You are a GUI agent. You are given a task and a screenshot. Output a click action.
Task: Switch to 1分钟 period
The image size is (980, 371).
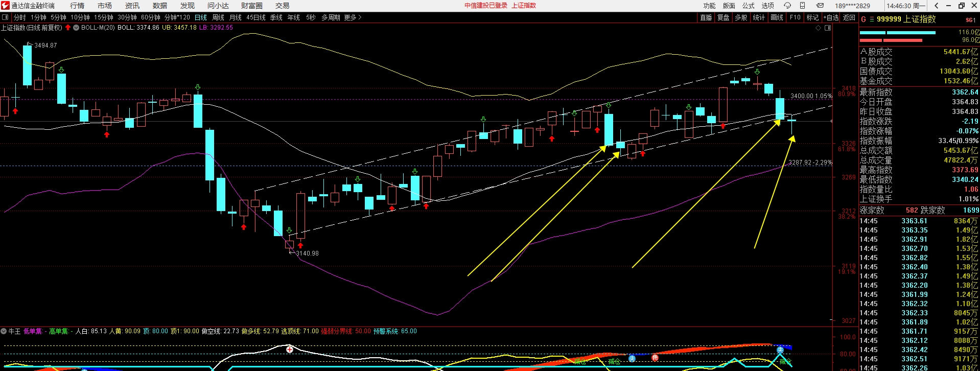tap(38, 17)
